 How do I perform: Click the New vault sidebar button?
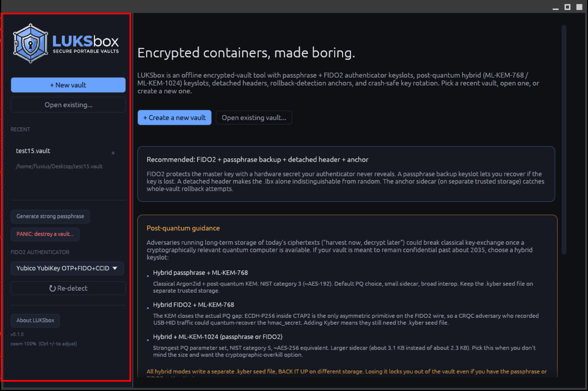[x=68, y=85]
